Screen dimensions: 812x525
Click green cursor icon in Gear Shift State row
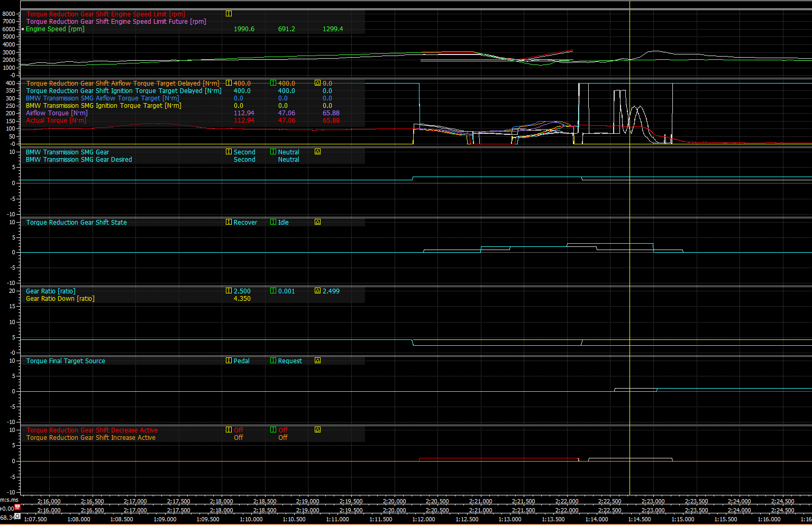(273, 222)
